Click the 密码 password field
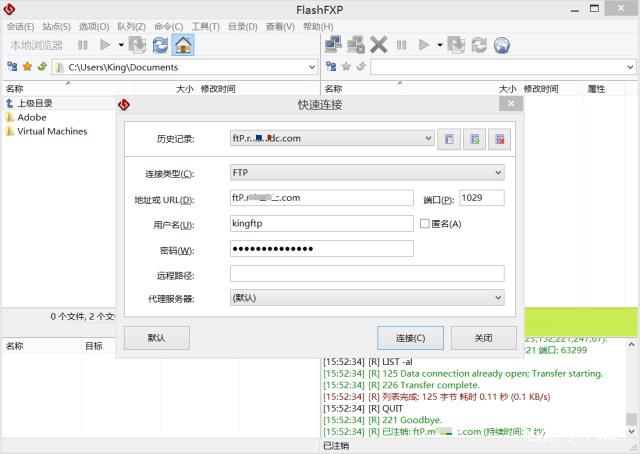The image size is (640, 454). pyautogui.click(x=322, y=249)
